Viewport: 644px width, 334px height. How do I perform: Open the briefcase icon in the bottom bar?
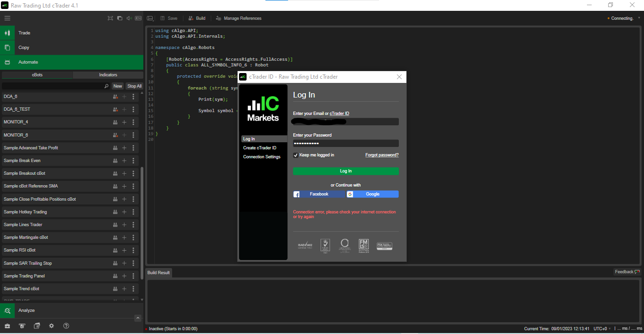coord(8,326)
